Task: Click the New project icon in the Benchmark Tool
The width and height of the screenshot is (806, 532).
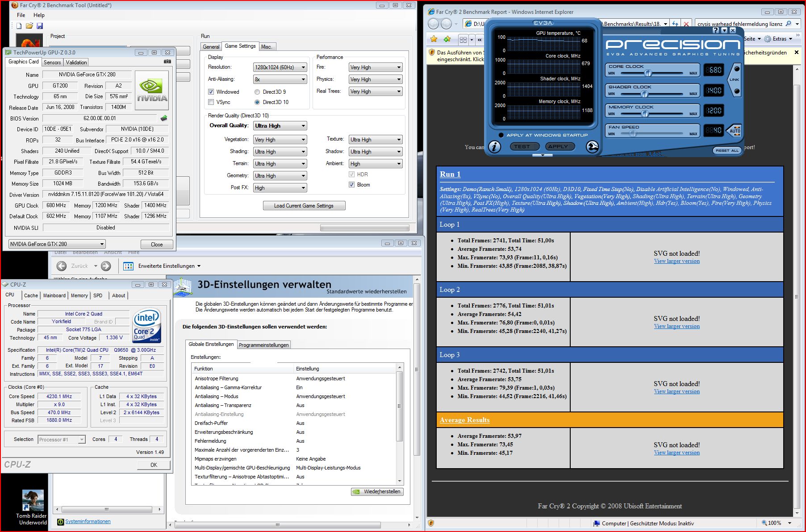Action: click(x=19, y=26)
